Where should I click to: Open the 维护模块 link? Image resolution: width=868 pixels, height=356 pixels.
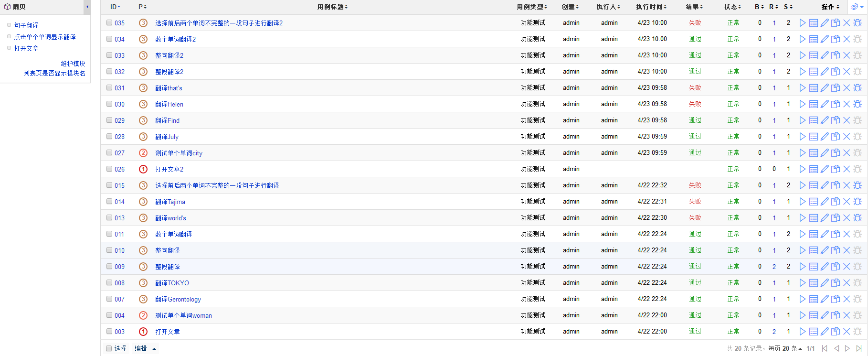tap(73, 64)
